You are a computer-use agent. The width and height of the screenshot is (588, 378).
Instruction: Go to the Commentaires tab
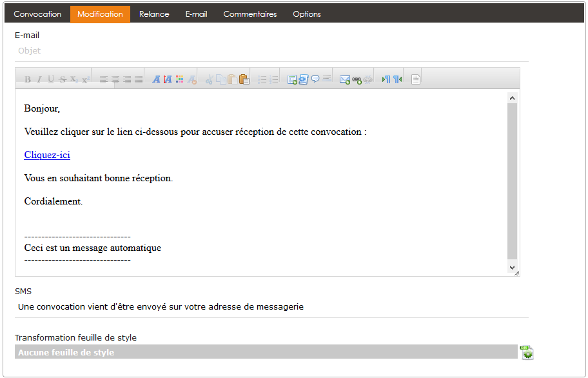point(250,14)
